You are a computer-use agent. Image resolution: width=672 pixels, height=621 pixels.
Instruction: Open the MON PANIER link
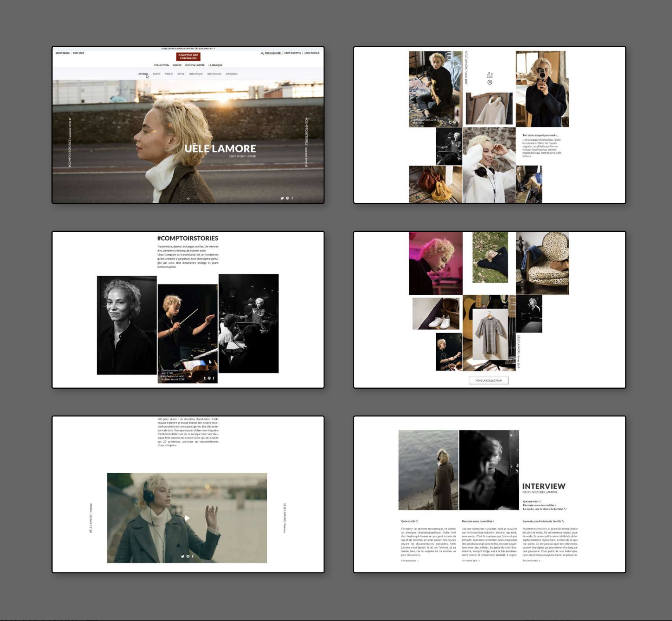point(312,53)
